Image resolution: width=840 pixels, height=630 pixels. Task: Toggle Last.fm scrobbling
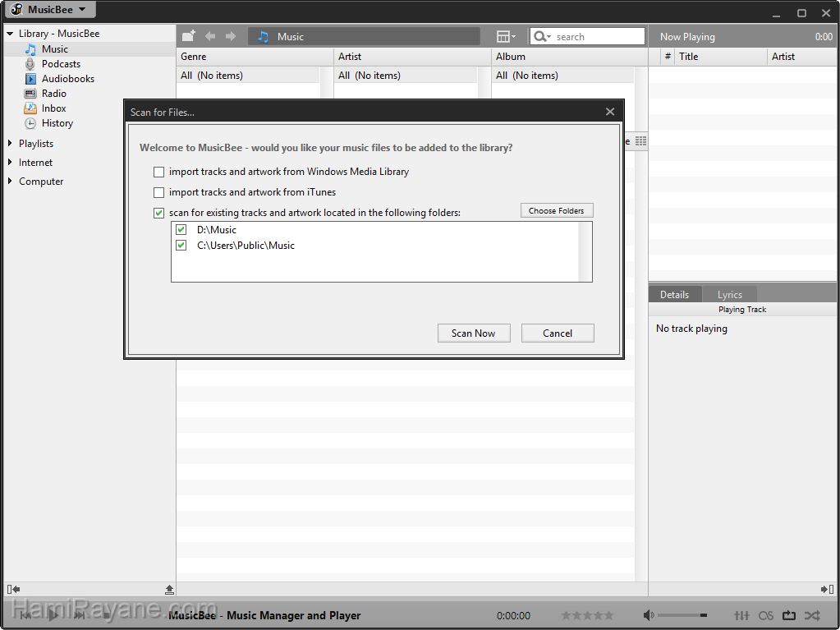pos(766,615)
